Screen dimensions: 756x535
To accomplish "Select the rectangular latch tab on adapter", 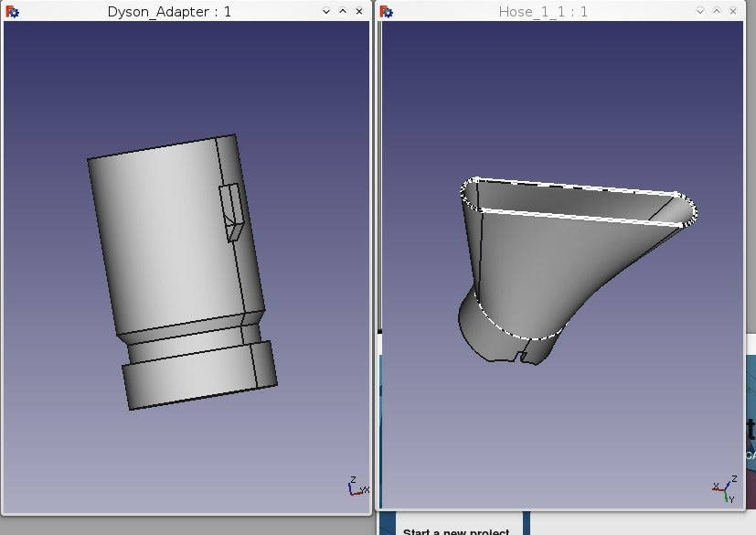I will pyautogui.click(x=232, y=210).
